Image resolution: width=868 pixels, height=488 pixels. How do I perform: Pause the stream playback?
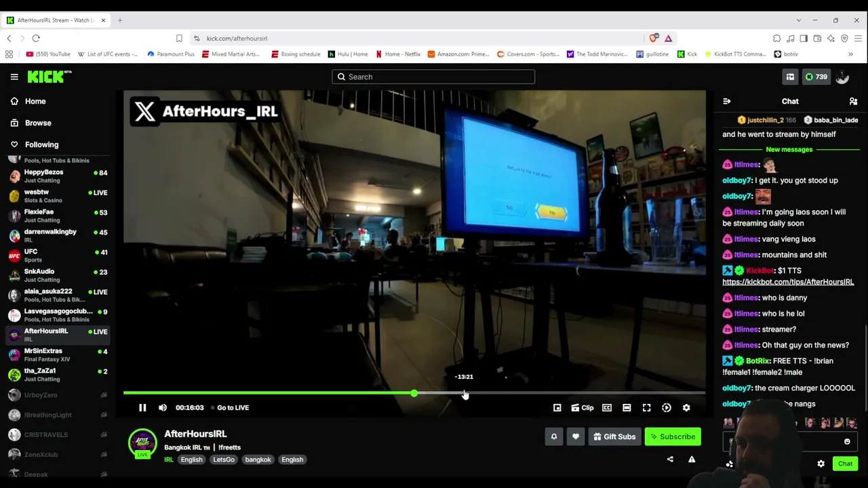point(142,407)
